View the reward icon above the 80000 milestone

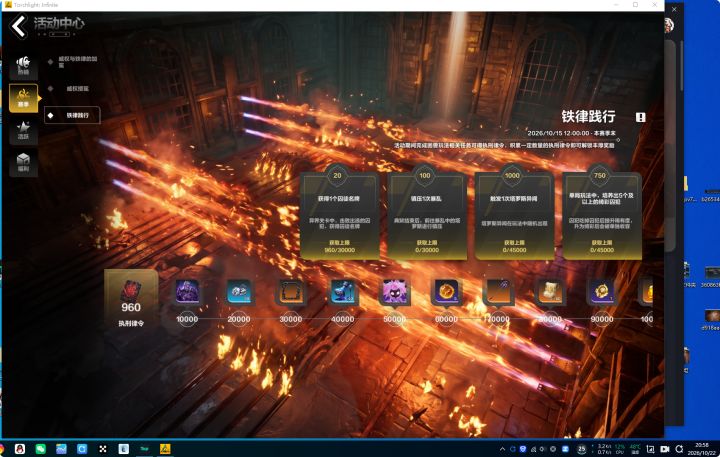pos(550,292)
